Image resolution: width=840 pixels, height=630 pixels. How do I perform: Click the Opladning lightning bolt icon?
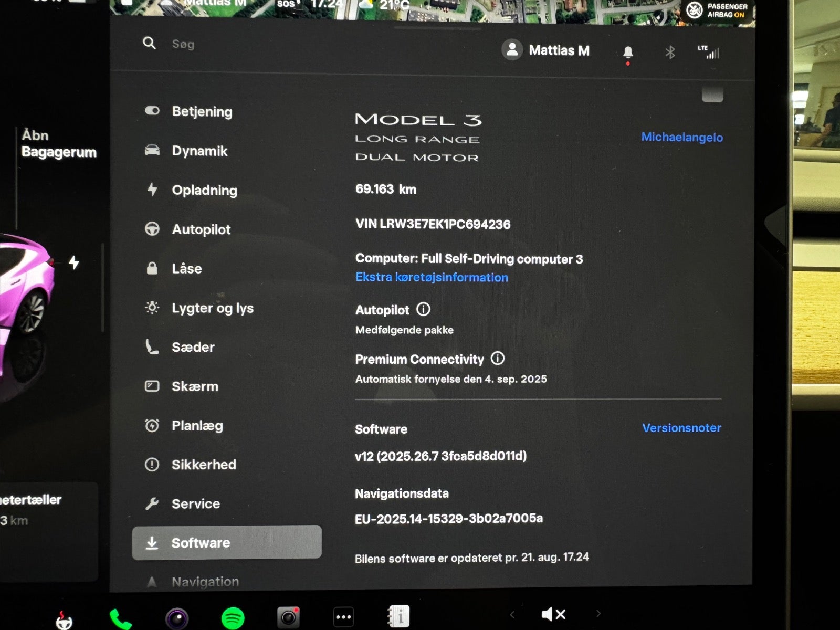click(152, 189)
